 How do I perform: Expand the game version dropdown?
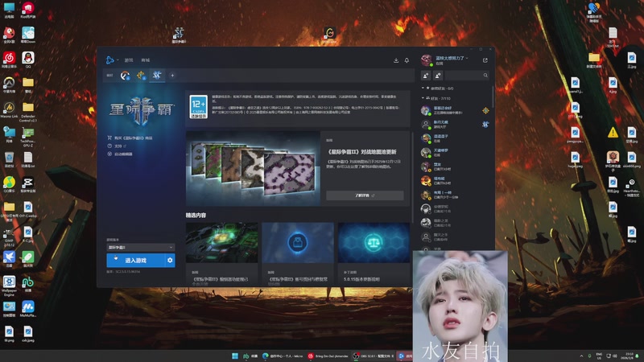[140, 248]
